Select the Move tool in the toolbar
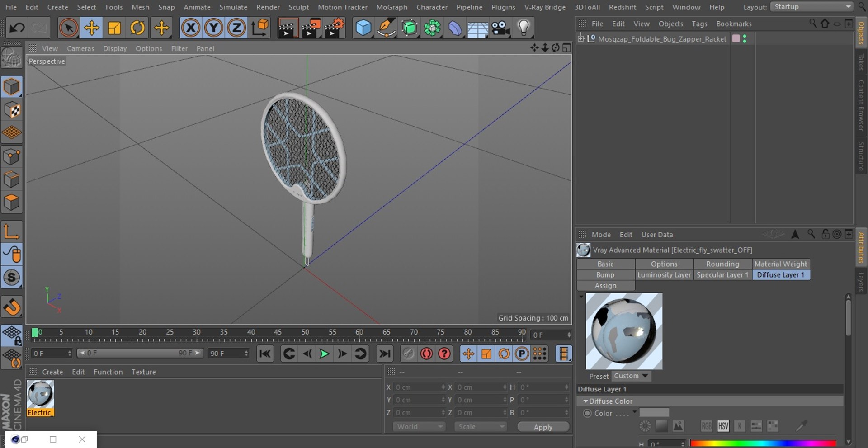 coord(91,28)
